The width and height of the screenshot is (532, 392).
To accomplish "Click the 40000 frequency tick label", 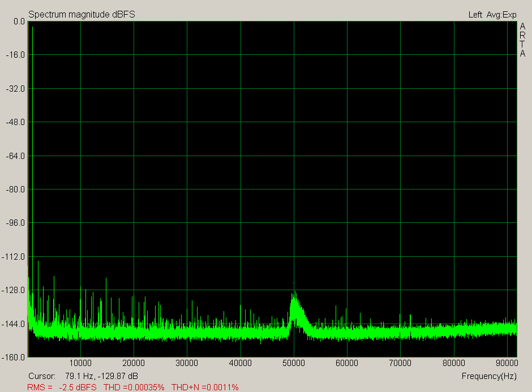I will [241, 363].
